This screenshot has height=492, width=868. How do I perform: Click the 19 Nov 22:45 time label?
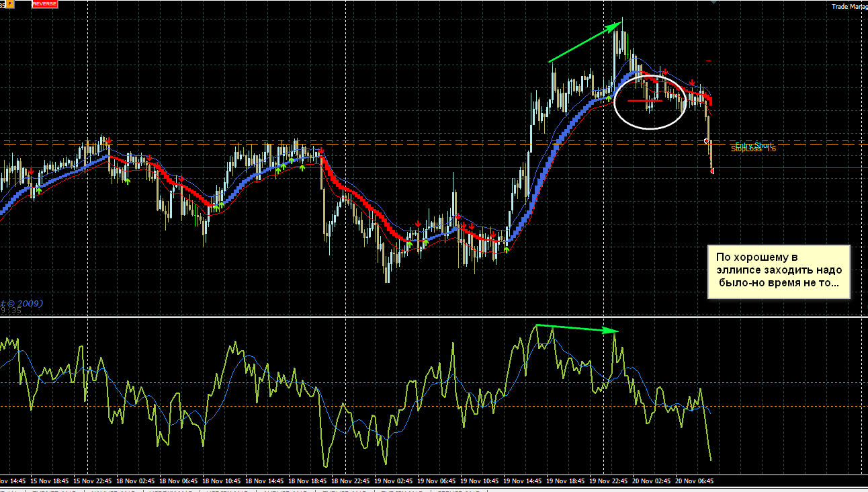point(609,481)
